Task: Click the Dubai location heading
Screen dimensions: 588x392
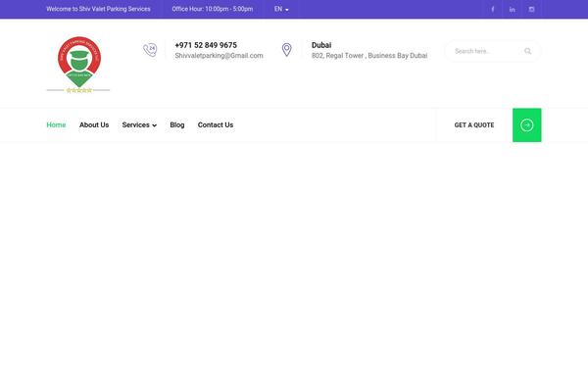Action: pyautogui.click(x=321, y=45)
